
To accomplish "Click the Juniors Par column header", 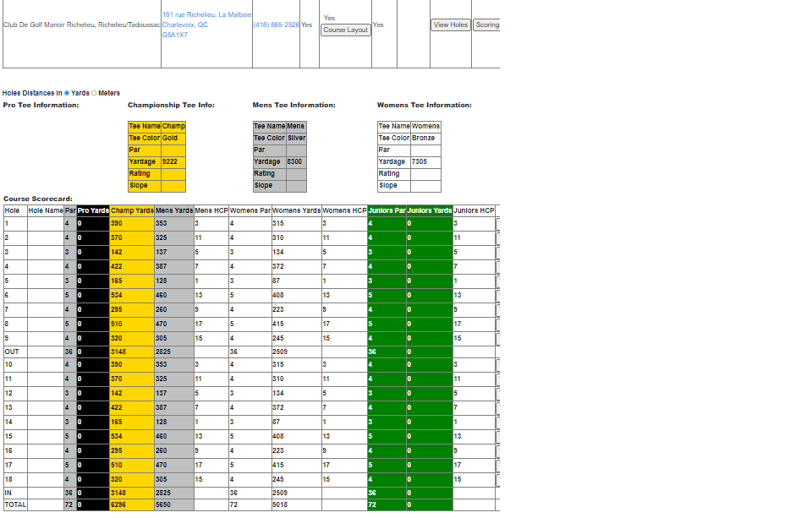I will (387, 210).
